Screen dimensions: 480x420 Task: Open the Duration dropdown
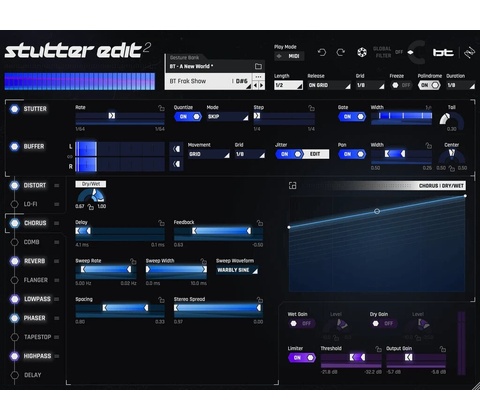pos(461,85)
